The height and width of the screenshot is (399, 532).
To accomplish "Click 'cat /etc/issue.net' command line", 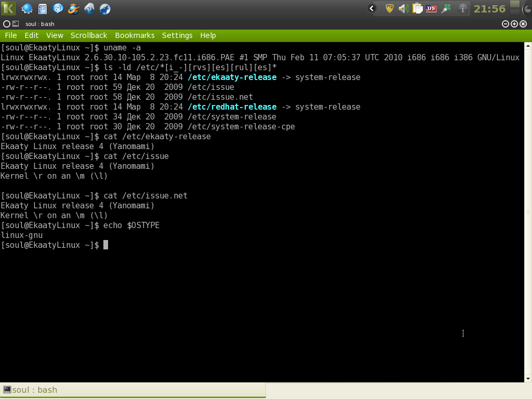I will [145, 196].
